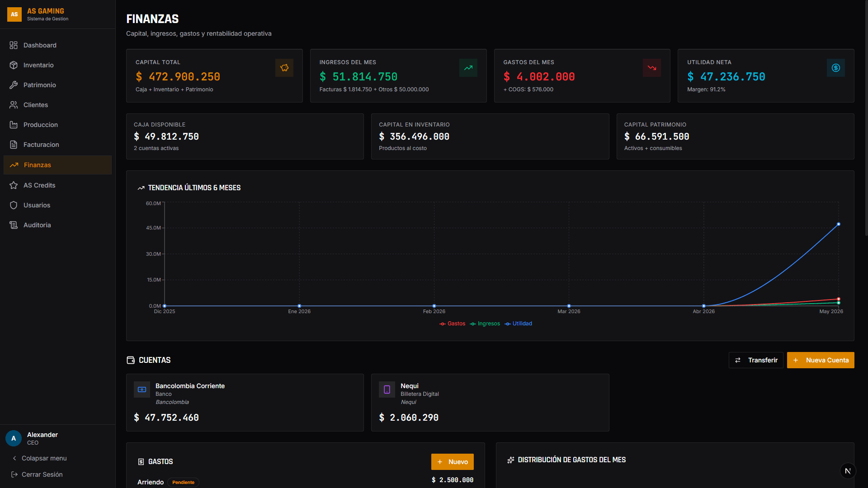Click the Finanzas trend icon in sidebar
Screen dimensions: 868x488
[x=14, y=165]
